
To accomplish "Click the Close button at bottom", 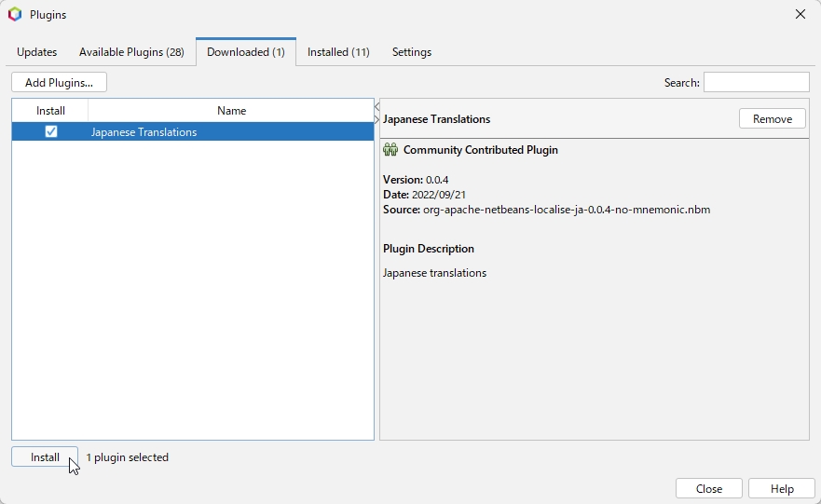I will (x=708, y=489).
